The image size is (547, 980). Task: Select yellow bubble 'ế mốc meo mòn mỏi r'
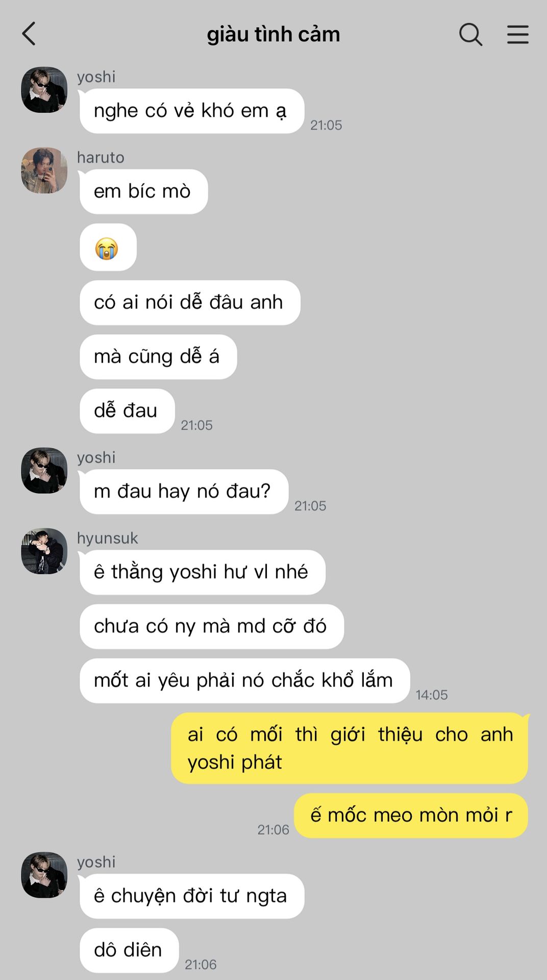[411, 816]
